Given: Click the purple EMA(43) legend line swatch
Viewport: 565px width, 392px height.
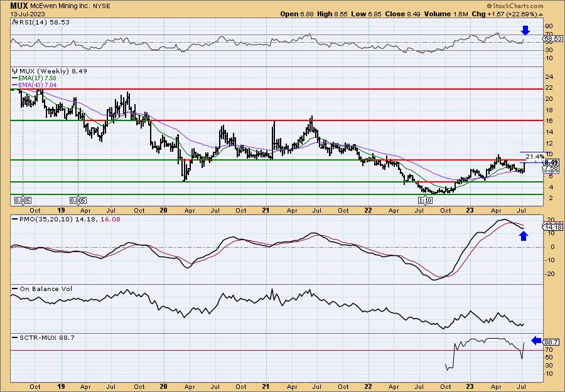Looking at the screenshot, I should coord(15,85).
